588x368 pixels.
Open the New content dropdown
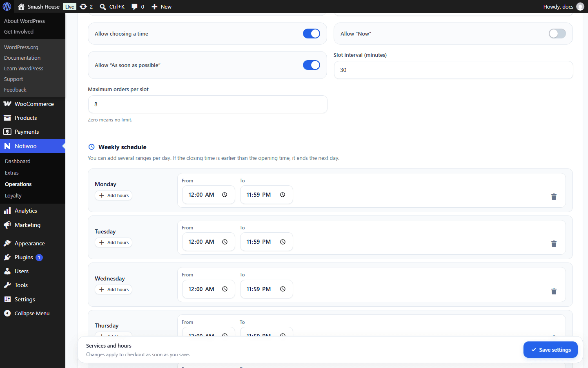[x=161, y=7]
